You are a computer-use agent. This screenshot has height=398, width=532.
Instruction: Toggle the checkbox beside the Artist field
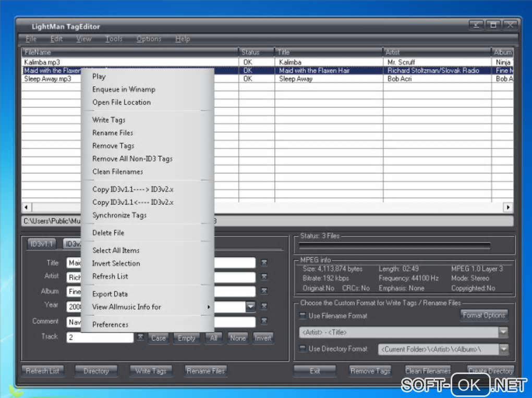[264, 277]
